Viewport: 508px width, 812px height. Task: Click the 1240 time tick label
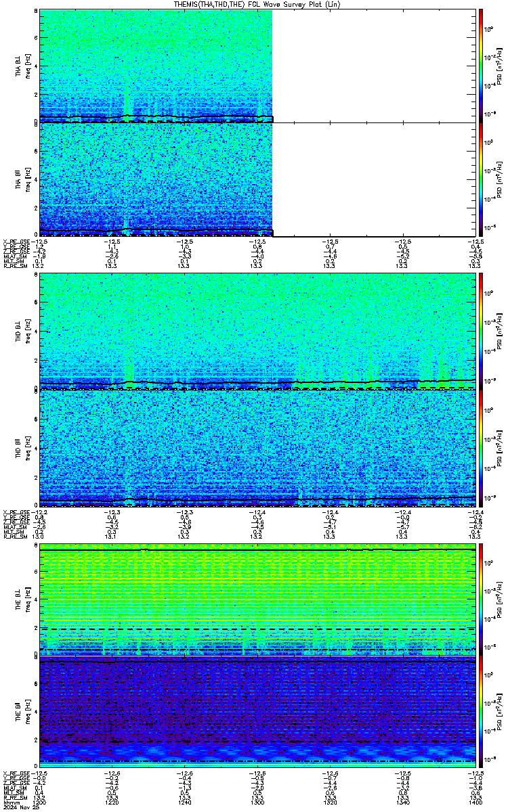[184, 803]
